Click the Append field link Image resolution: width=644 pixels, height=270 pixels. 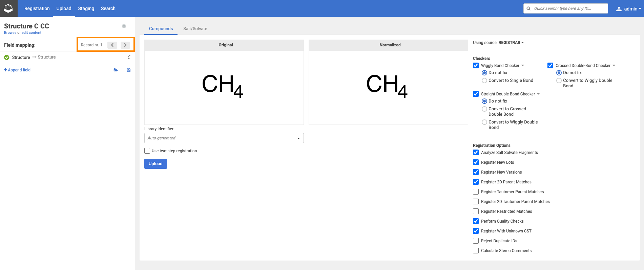pos(17,70)
